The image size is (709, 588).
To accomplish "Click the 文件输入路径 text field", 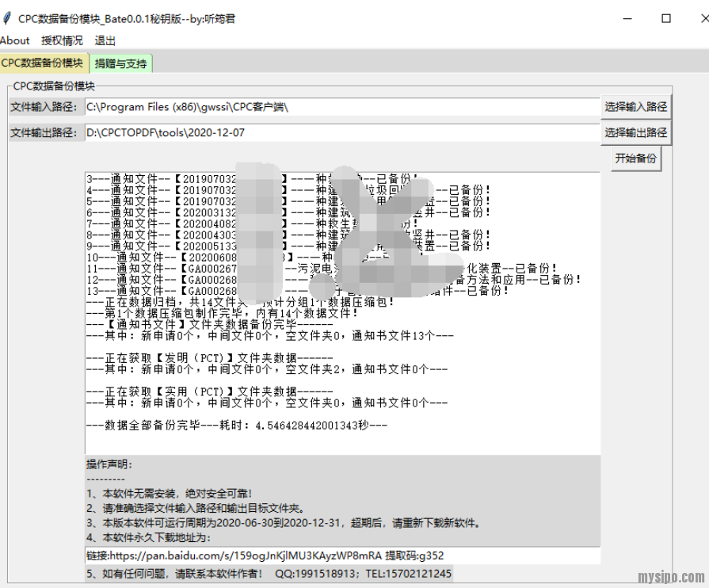I will (x=341, y=107).
